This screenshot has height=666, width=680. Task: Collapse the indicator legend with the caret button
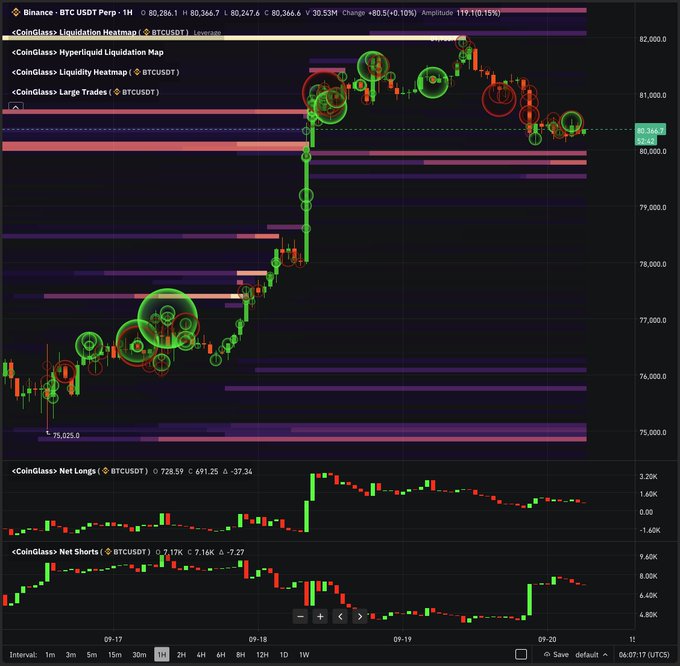coord(16,107)
